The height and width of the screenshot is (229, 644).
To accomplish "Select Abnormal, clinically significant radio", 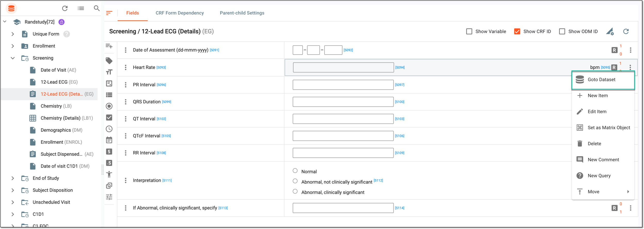I will [295, 191].
